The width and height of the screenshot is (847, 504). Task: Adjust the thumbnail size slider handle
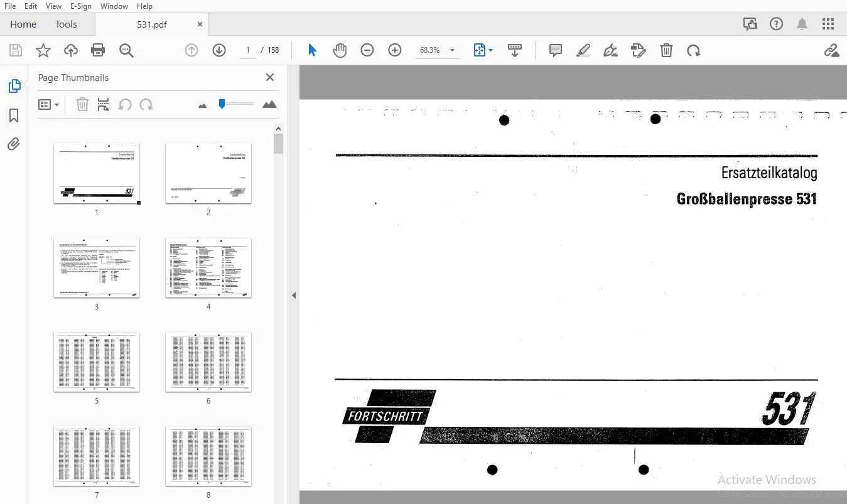coord(222,104)
